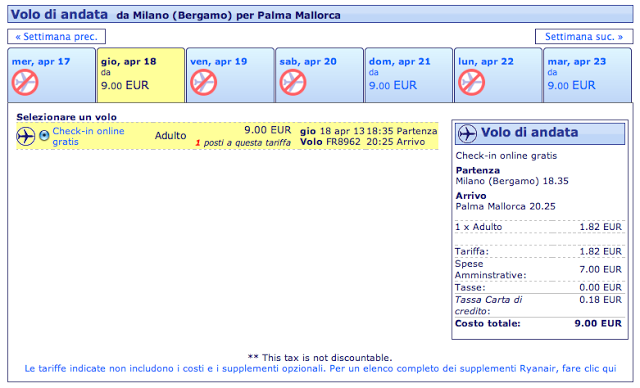Screen dimensions: 640x388
Task: Select the ven, apr 19 date tab
Action: click(x=230, y=75)
